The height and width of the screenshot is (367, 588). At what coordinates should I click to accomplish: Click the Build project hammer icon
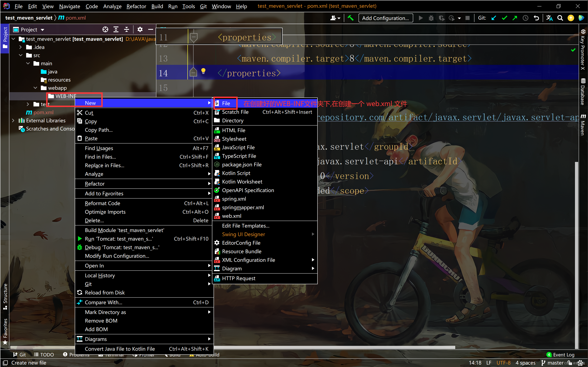(x=350, y=18)
